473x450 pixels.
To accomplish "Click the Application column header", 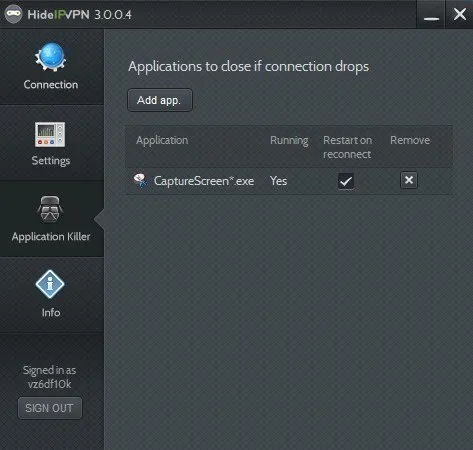I will pos(162,140).
